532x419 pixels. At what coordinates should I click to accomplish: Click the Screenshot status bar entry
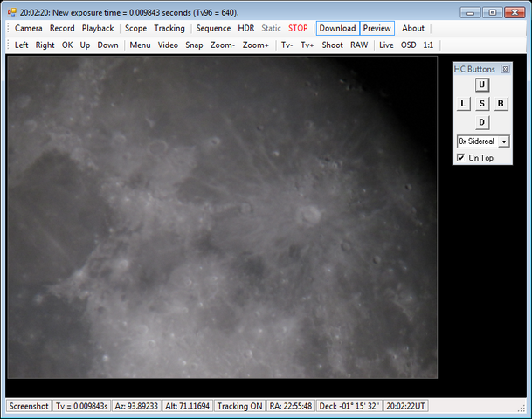pyautogui.click(x=29, y=406)
